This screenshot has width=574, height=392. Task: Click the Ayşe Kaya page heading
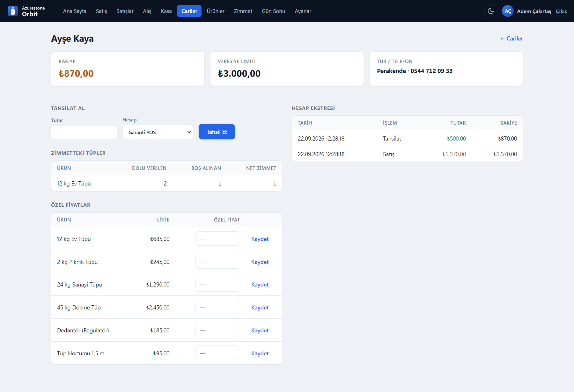point(72,39)
